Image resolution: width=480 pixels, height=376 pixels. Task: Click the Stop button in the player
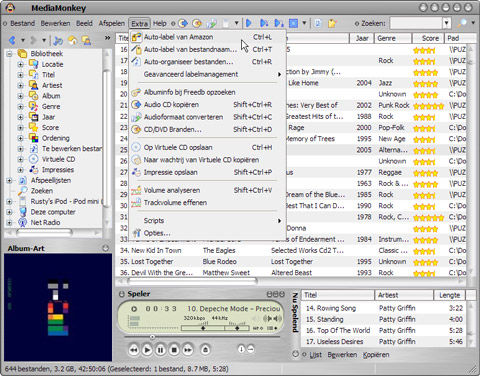point(174,350)
